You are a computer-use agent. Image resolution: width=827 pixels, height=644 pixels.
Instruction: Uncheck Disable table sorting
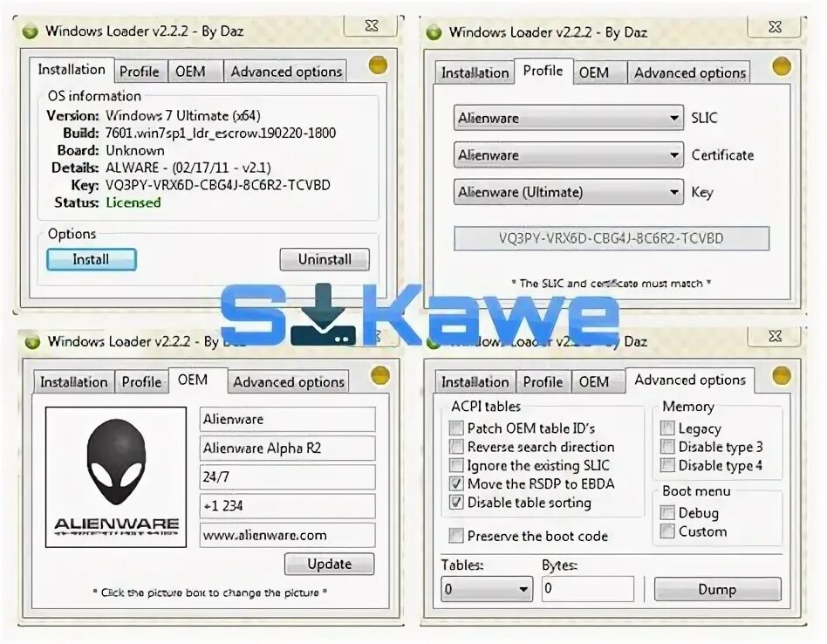(x=455, y=502)
